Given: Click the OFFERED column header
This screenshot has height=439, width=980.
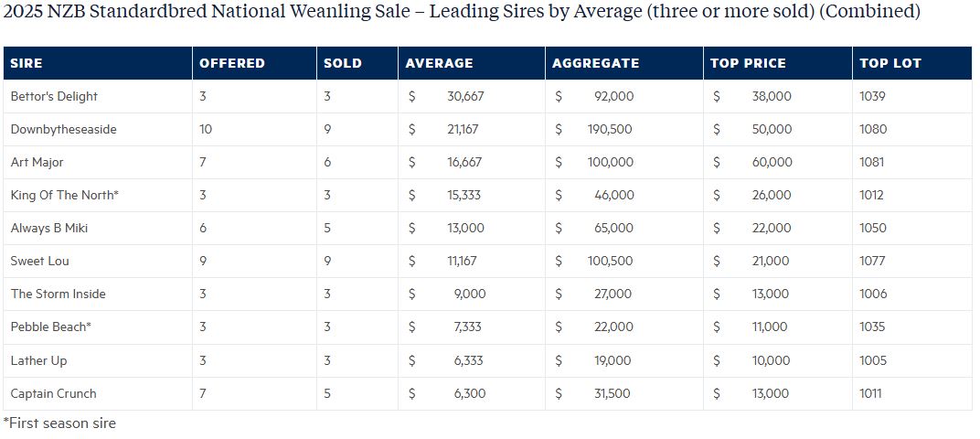Looking at the screenshot, I should [232, 63].
